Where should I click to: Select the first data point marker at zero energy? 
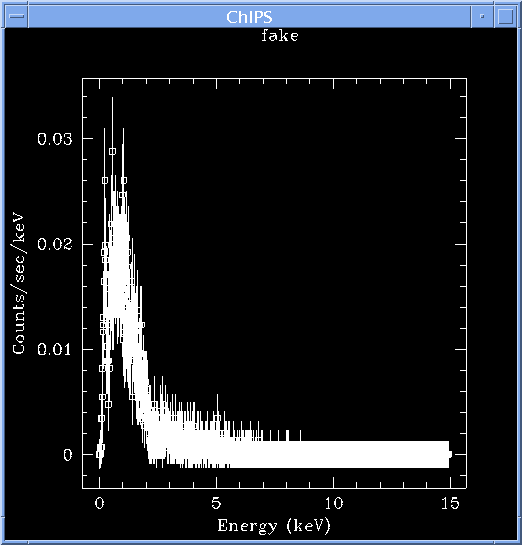pos(99,454)
